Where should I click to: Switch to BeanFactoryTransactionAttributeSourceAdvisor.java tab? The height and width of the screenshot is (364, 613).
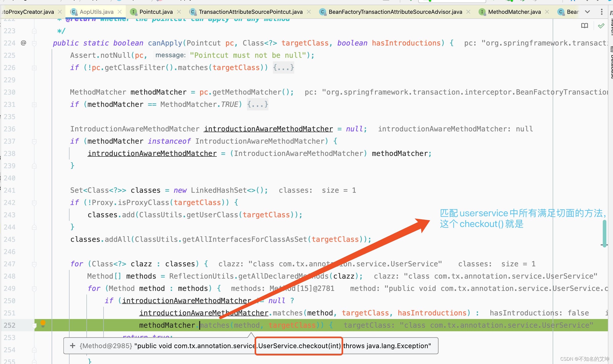coord(395,12)
